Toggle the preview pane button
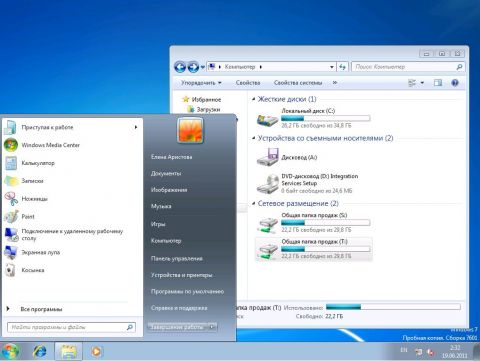 click(x=438, y=83)
